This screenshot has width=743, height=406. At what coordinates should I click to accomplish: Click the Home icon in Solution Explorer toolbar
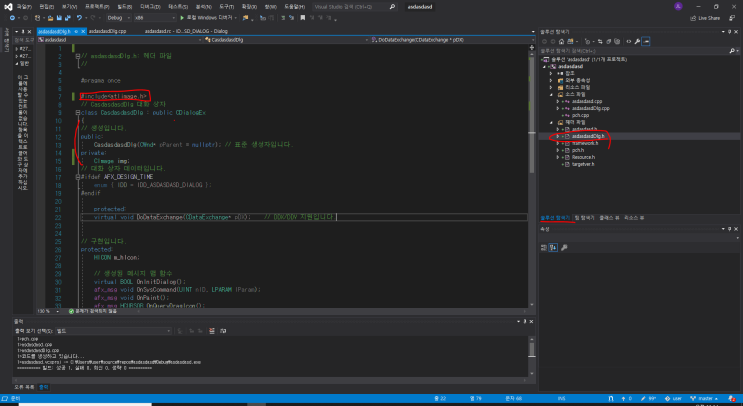tap(562, 41)
